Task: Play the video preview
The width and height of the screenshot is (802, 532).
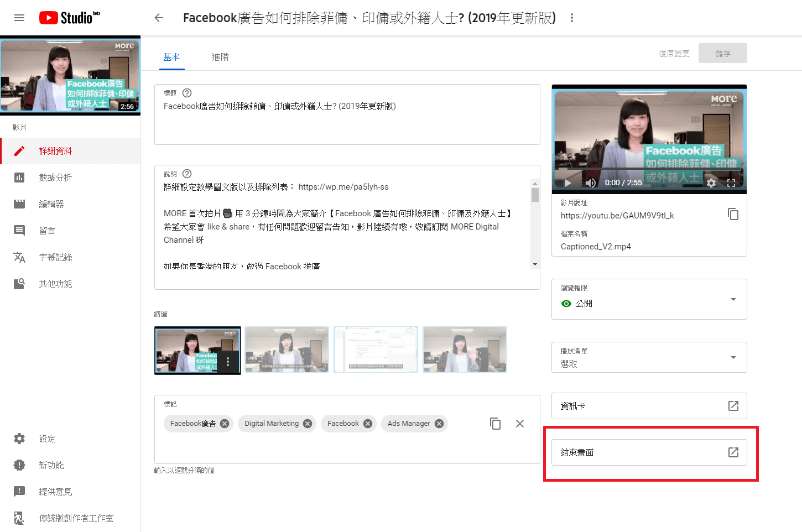Action: [567, 182]
